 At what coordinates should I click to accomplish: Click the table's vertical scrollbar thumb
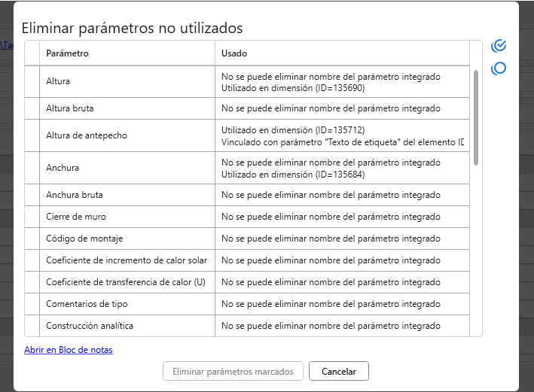point(475,117)
